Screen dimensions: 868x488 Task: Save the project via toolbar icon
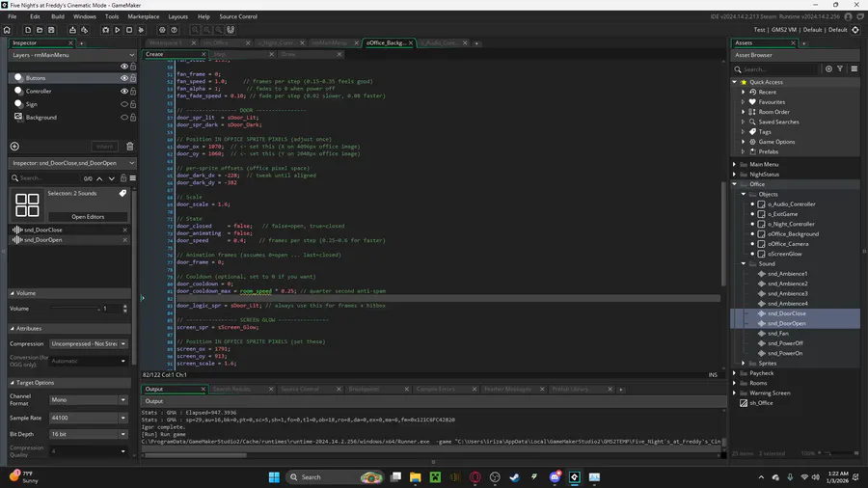pyautogui.click(x=51, y=30)
